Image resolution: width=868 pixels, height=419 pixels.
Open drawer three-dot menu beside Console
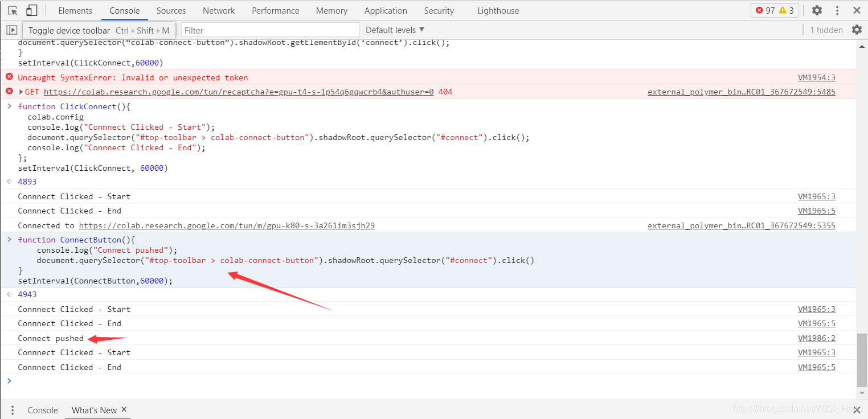click(x=12, y=410)
